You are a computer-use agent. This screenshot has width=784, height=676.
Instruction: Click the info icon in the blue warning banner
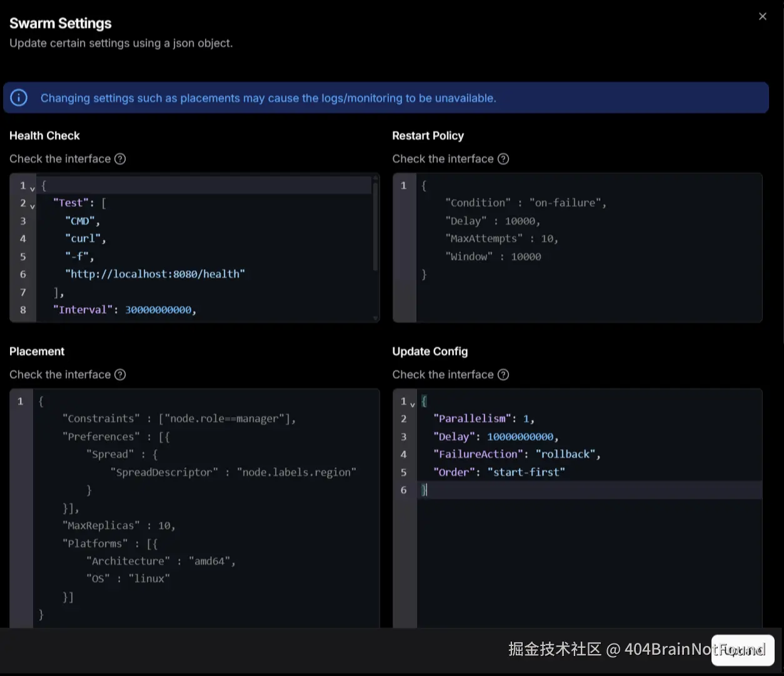click(x=19, y=98)
